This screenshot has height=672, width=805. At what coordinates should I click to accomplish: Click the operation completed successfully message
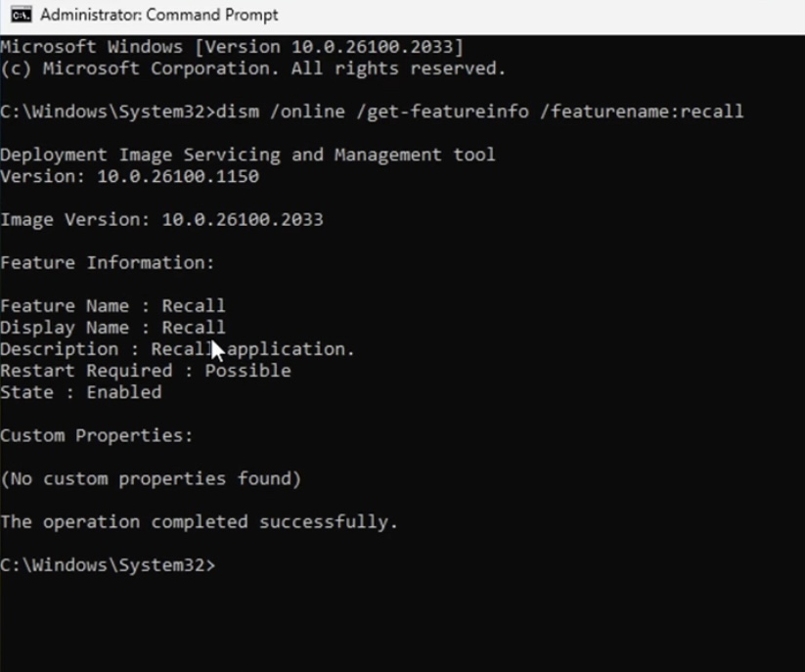tap(200, 521)
